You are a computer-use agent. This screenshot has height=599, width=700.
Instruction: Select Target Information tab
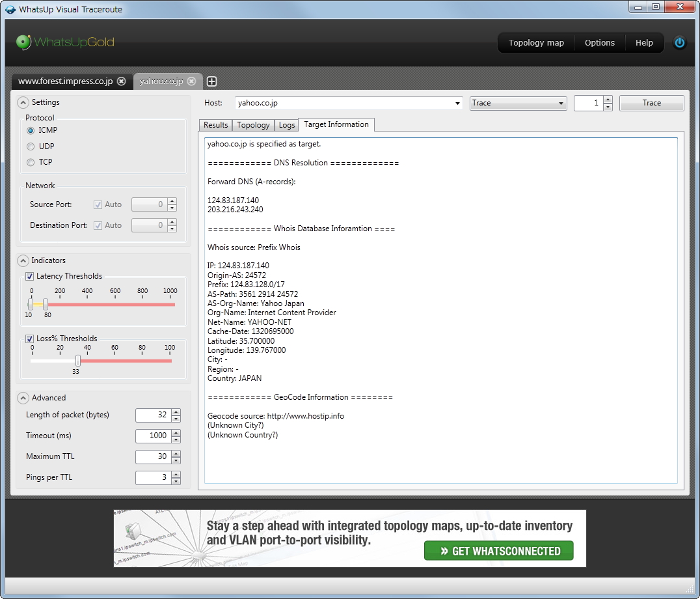(336, 124)
